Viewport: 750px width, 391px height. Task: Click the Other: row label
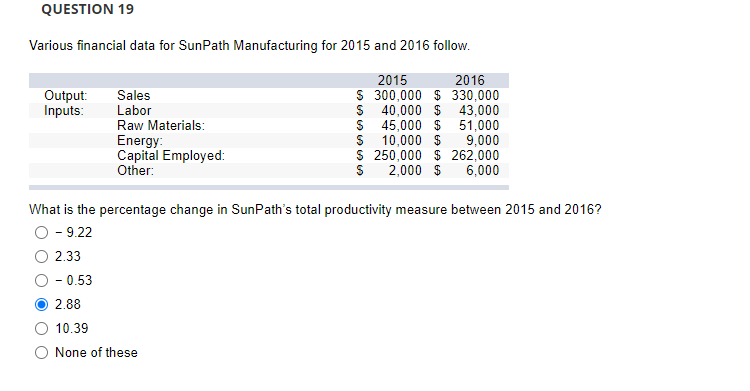(x=135, y=170)
